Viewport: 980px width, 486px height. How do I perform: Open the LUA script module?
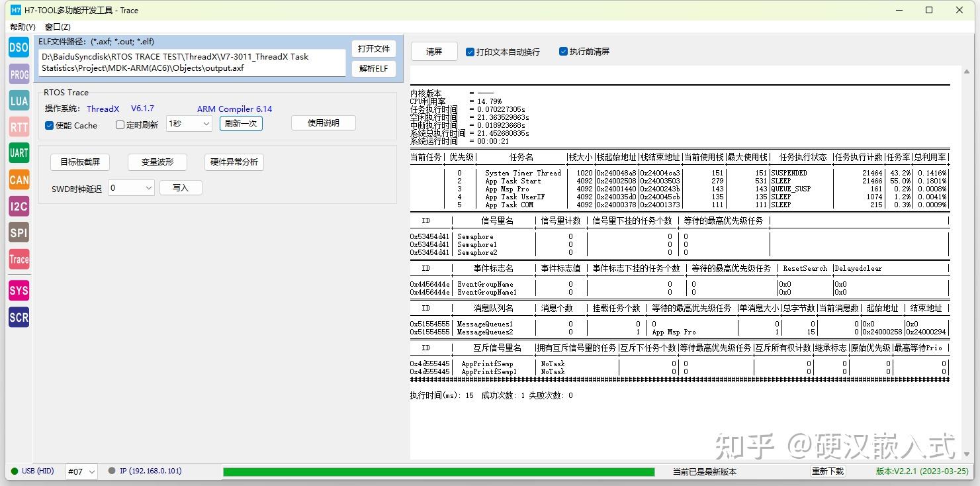19,101
